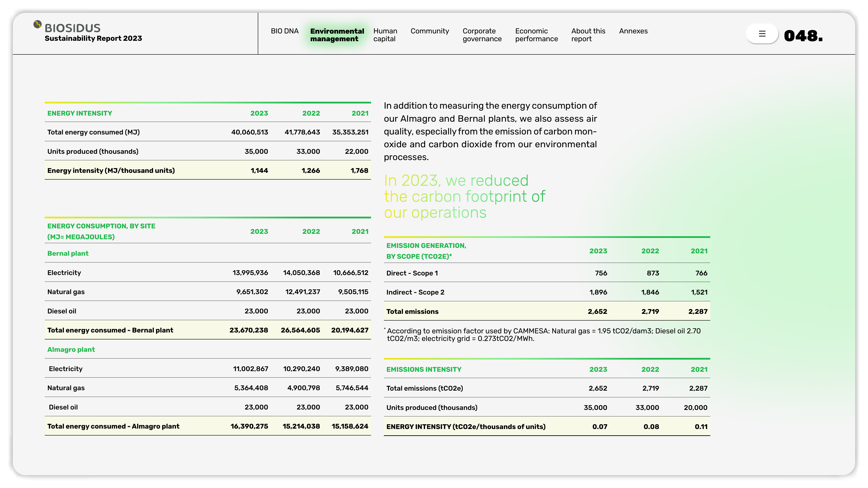Select Energy intensity (MJ/thousand units) row label
868x488 pixels.
pyautogui.click(x=111, y=171)
